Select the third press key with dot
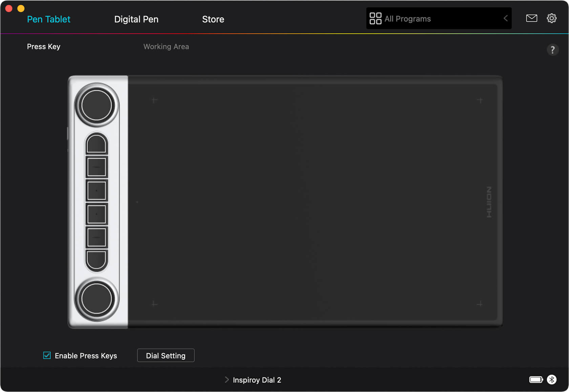 click(97, 191)
